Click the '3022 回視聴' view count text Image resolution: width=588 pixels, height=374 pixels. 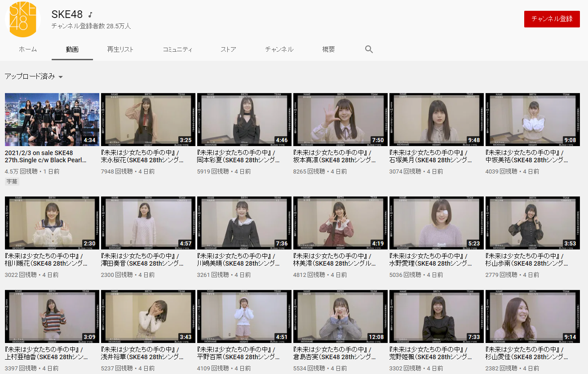click(x=21, y=275)
